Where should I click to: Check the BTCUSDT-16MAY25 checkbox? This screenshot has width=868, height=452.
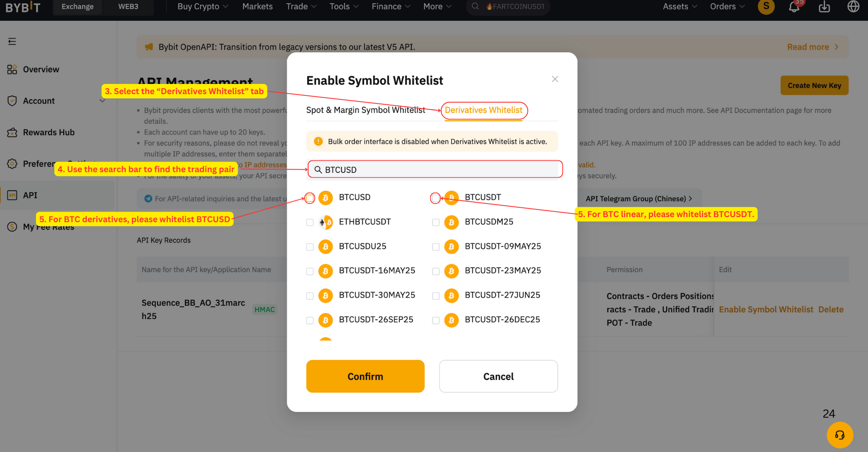(x=310, y=271)
